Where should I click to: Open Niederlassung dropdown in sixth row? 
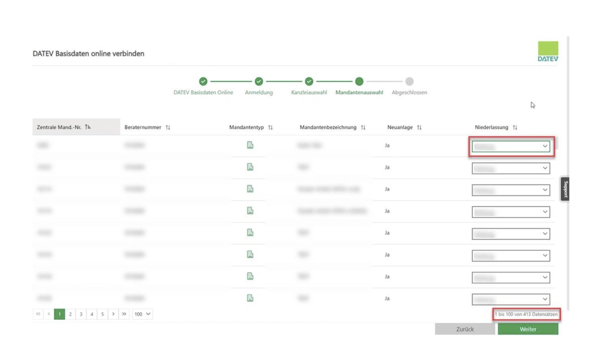click(x=511, y=256)
